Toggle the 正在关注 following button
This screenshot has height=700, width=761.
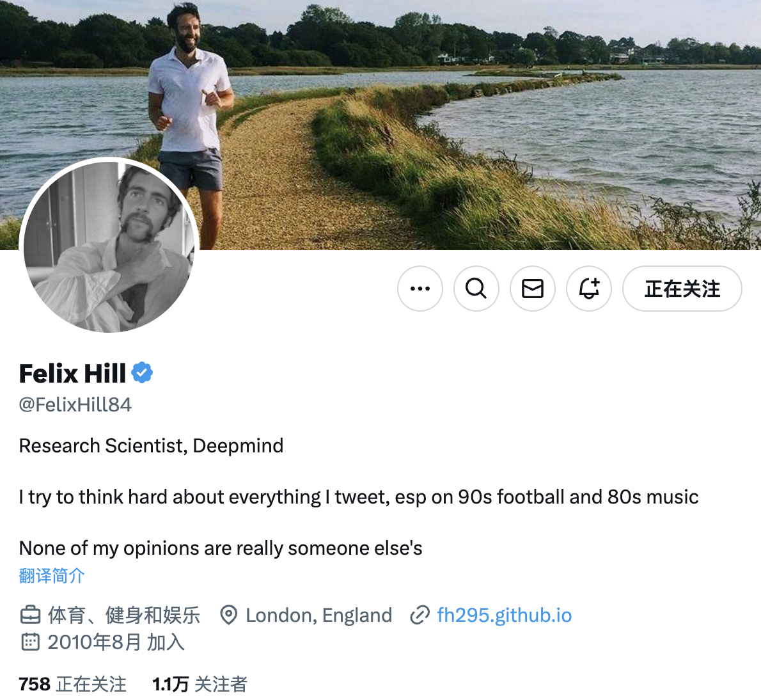pos(682,289)
